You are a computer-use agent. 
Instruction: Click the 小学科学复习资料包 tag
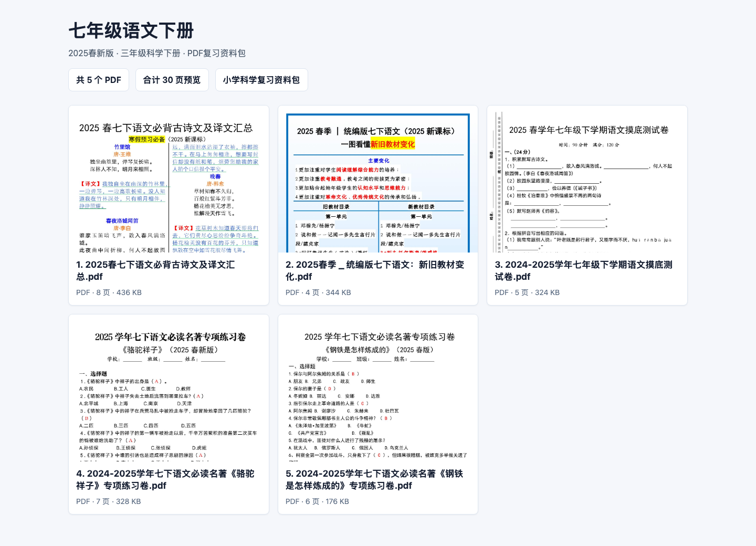pos(261,80)
